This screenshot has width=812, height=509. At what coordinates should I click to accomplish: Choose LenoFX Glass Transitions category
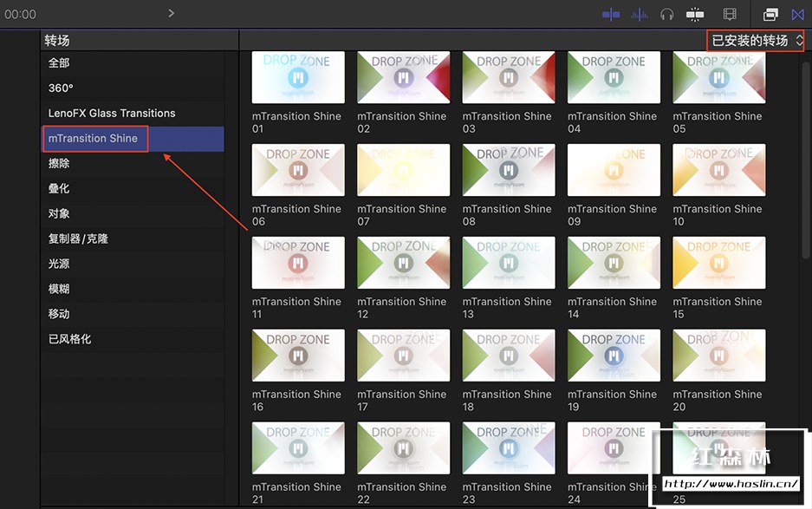tap(133, 113)
